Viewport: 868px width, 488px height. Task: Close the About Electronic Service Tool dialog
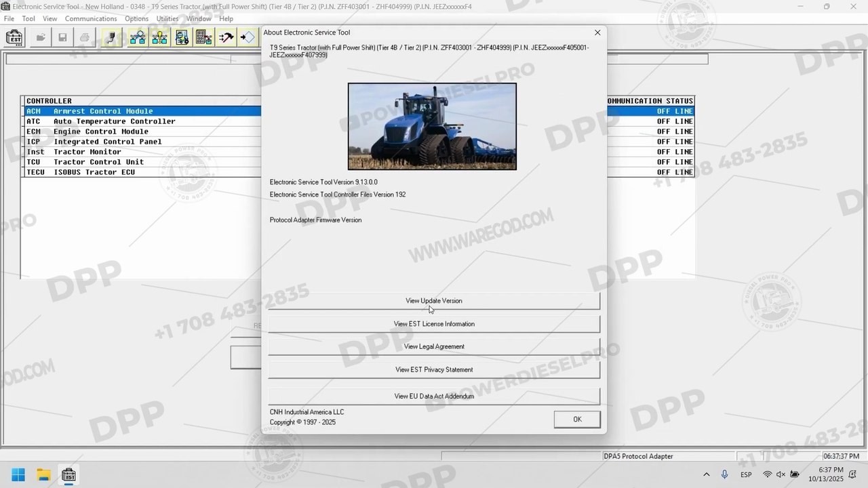point(597,33)
